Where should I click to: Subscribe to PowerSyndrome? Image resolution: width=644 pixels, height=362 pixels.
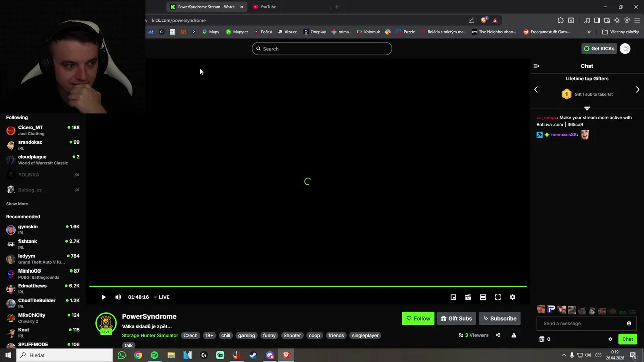click(500, 318)
